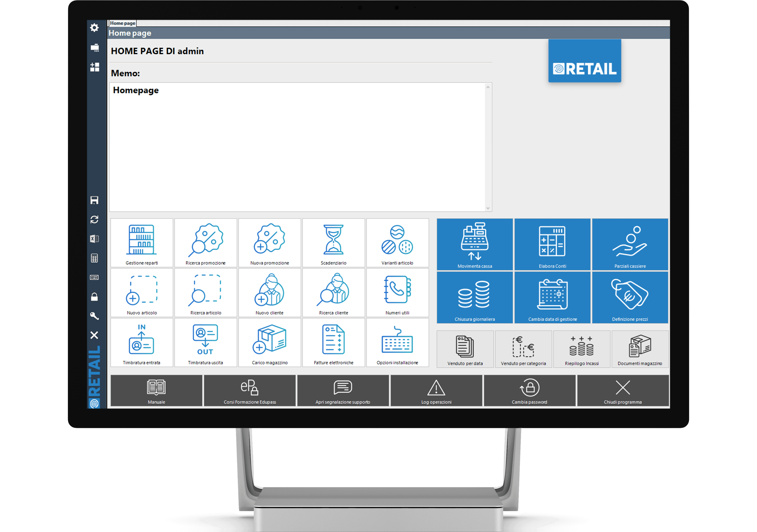This screenshot has height=532, width=757.
Task: Open Ricerca cliente tile
Action: [333, 293]
